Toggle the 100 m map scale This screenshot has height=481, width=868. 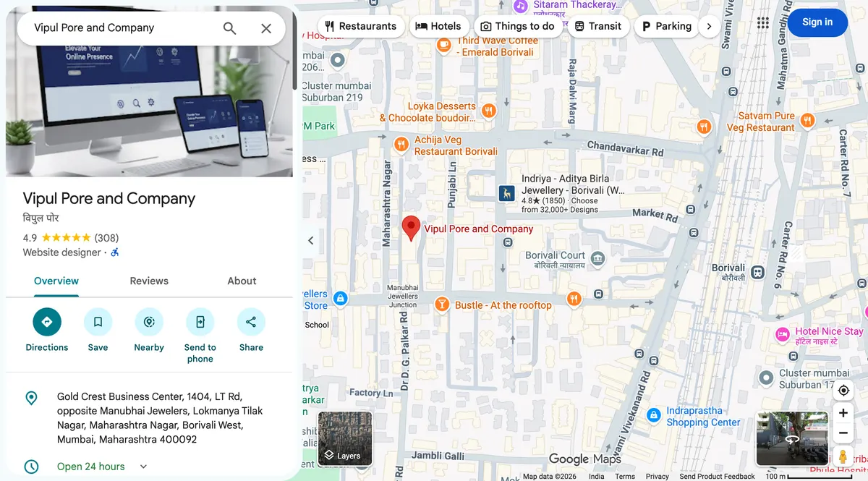click(x=809, y=477)
